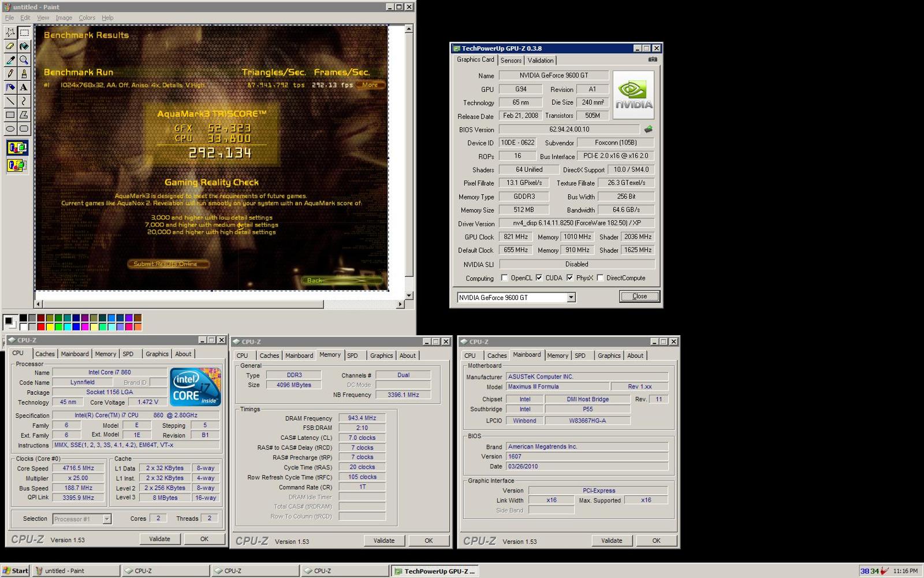Select the Text tool in Paint
Screen dimensions: 924x578
coord(24,87)
